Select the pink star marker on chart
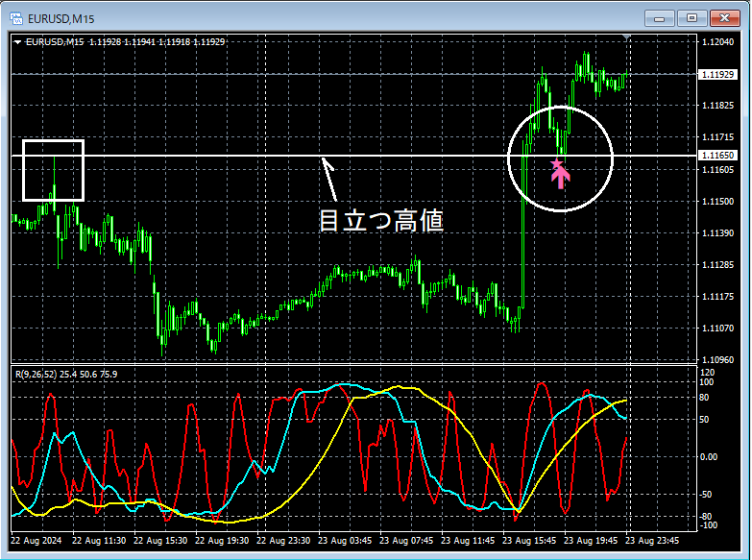This screenshot has width=752, height=560. (556, 164)
